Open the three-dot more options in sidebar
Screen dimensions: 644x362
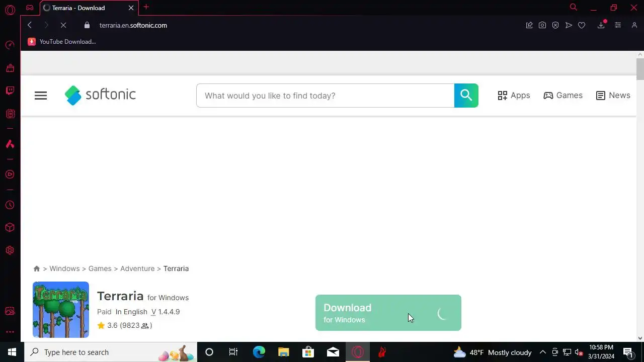click(x=10, y=332)
